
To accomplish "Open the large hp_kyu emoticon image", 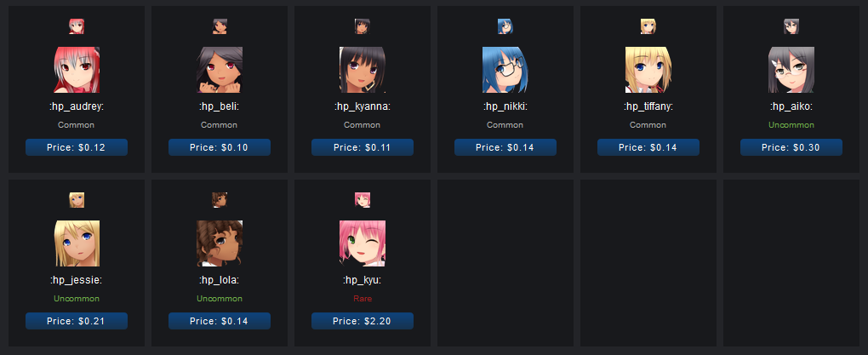I will click(363, 243).
